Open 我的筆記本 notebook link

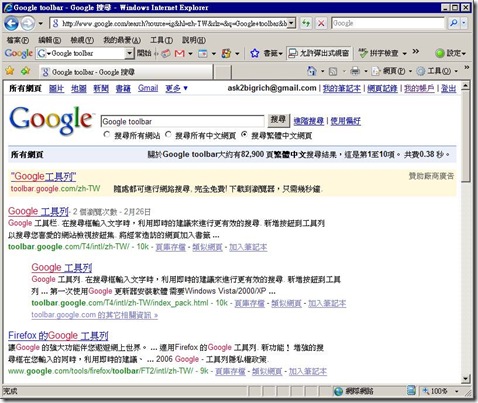(x=342, y=88)
